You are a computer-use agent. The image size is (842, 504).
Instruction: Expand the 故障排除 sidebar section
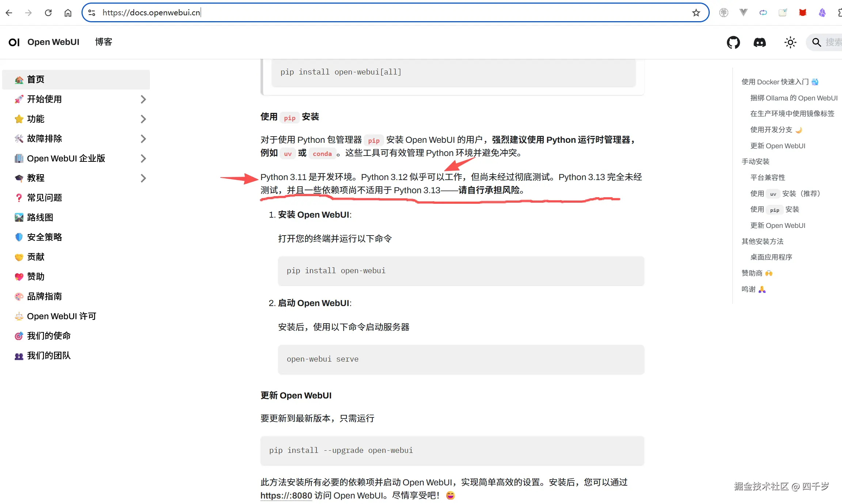point(143,138)
